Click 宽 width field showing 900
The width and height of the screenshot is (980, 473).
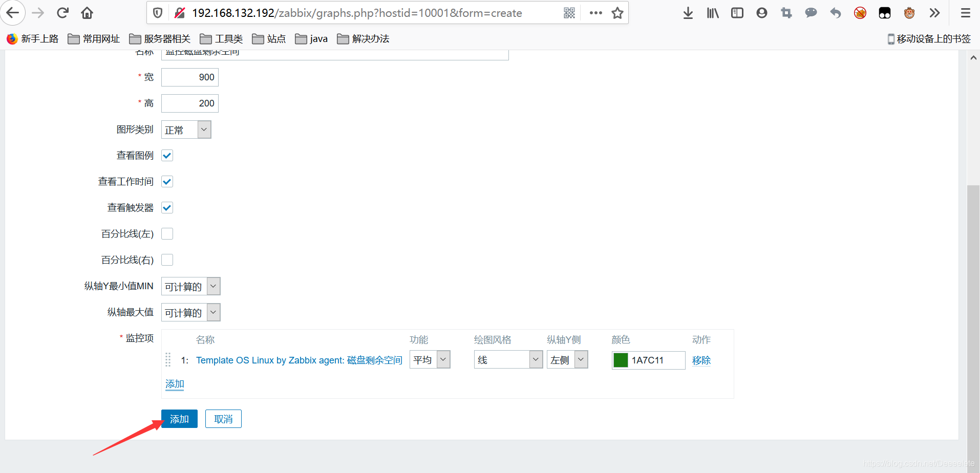coord(190,77)
